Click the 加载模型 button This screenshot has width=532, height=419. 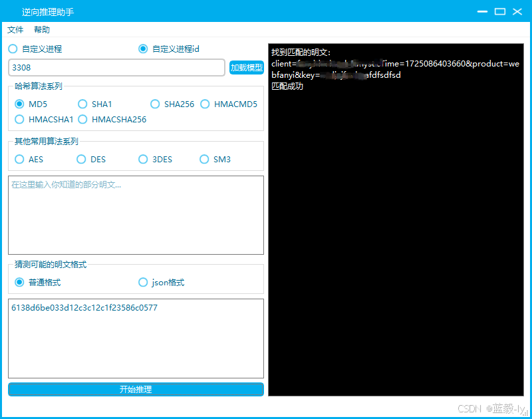pyautogui.click(x=247, y=68)
